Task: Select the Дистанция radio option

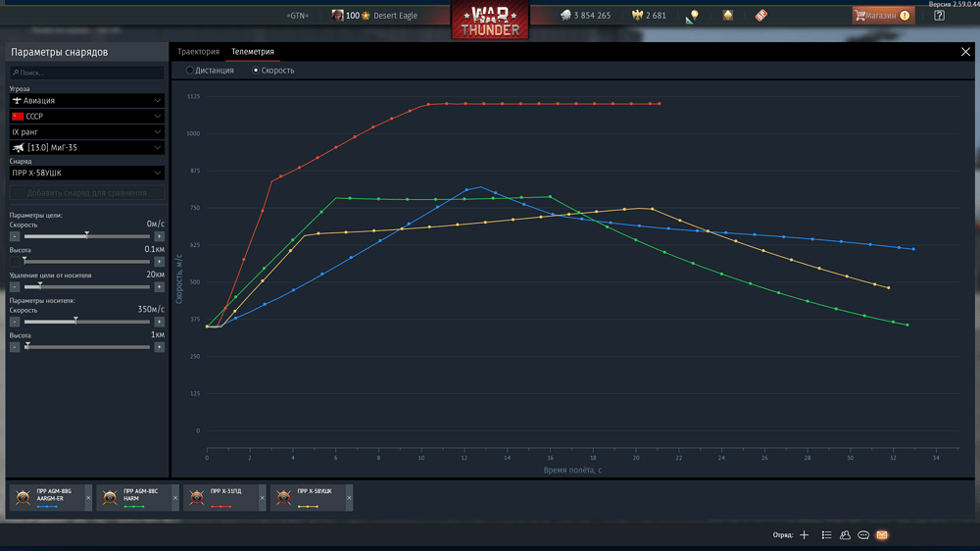Action: pos(210,71)
